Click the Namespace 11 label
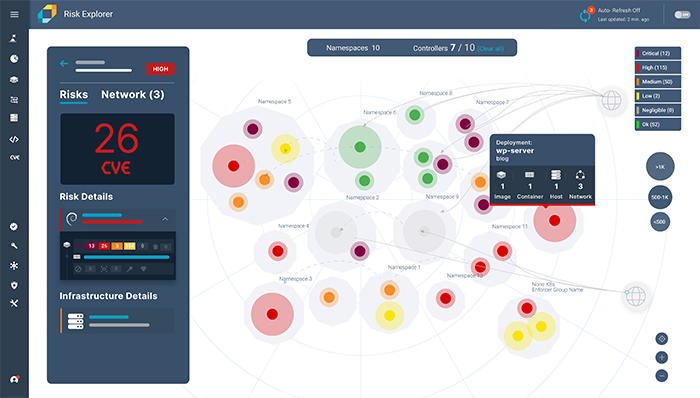Image resolution: width=700 pixels, height=398 pixels. (x=509, y=226)
